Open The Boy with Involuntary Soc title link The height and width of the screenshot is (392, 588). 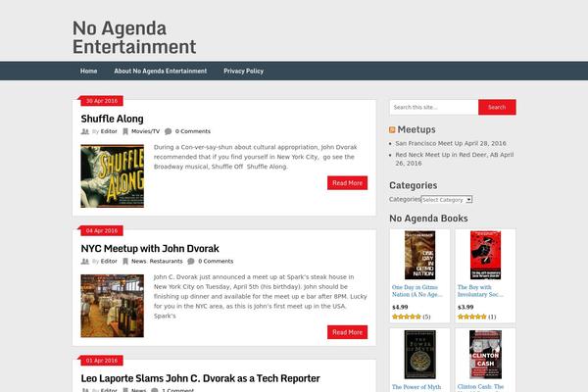[x=480, y=291]
